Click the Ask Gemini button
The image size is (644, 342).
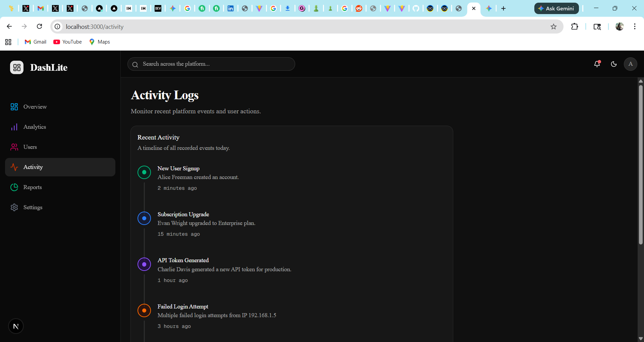coord(556,8)
